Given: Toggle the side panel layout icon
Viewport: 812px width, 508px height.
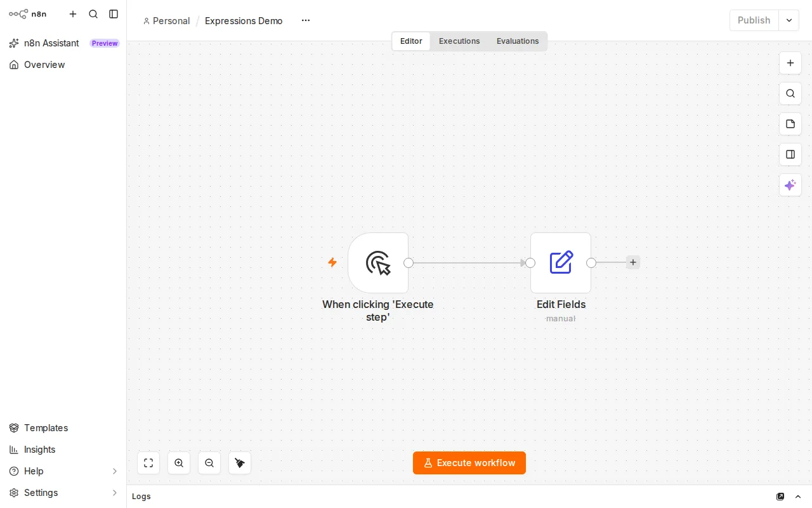Looking at the screenshot, I should [x=790, y=154].
